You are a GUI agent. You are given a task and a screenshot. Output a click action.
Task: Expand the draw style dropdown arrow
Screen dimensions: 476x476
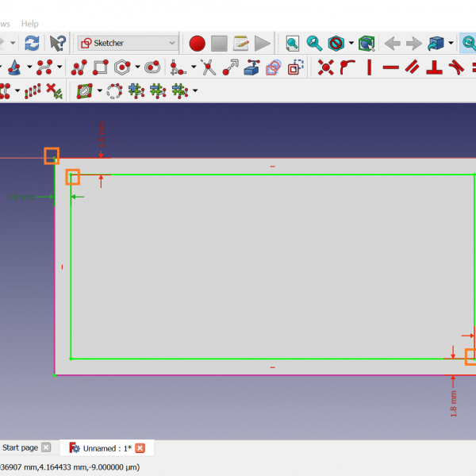pyautogui.click(x=351, y=43)
